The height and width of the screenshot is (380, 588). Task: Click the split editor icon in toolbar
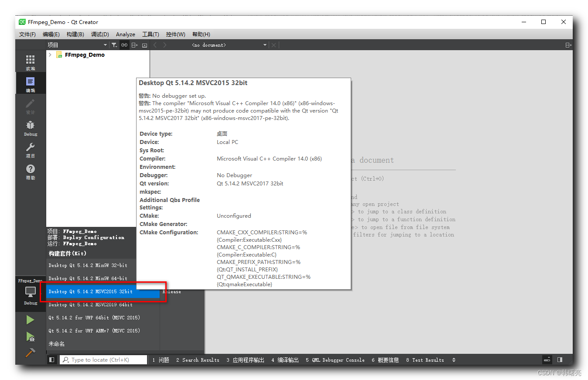pos(568,45)
